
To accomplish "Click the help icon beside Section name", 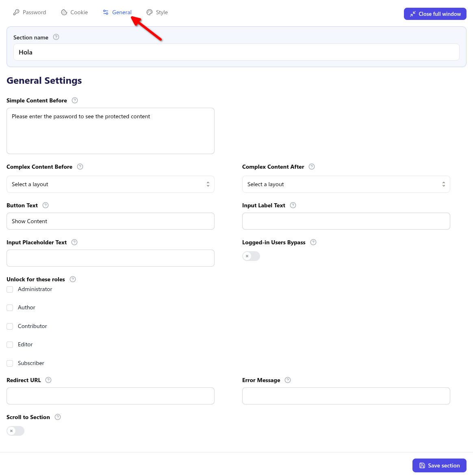I will (56, 37).
